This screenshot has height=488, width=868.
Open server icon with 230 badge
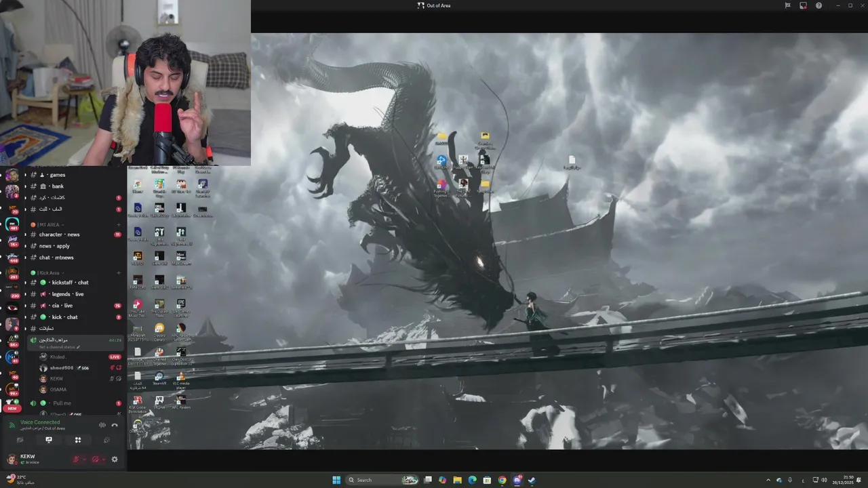point(12,290)
